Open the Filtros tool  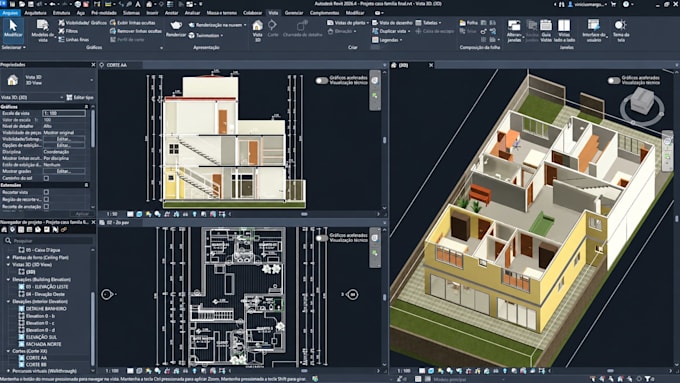tap(68, 31)
